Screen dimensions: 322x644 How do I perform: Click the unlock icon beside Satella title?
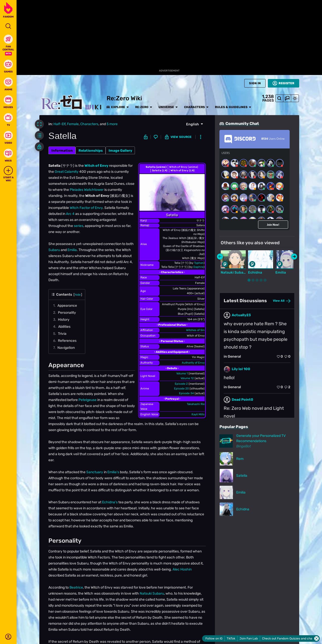[x=146, y=137]
